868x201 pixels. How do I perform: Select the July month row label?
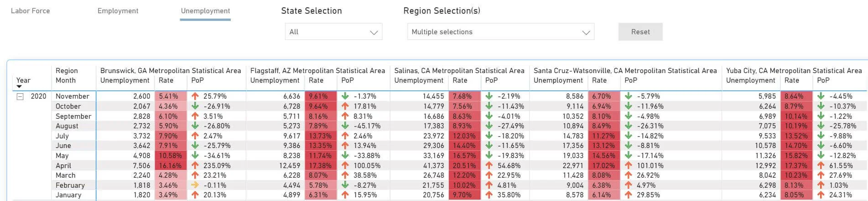(x=62, y=136)
